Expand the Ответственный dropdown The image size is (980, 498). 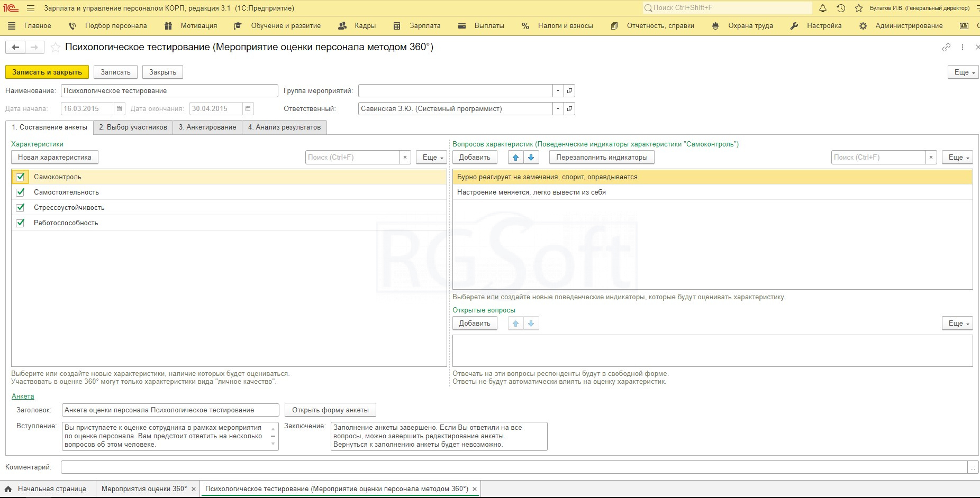pyautogui.click(x=558, y=109)
